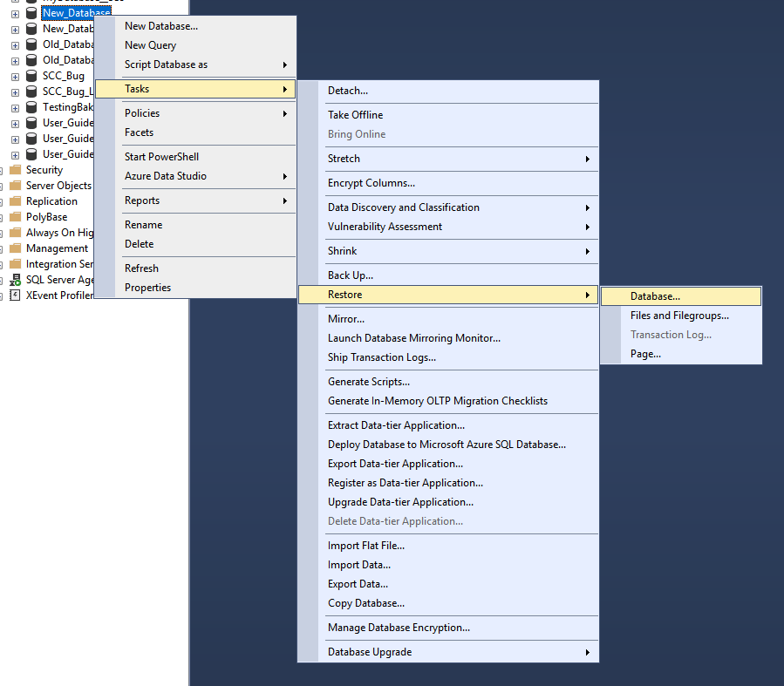Click the SCC_Bug database icon
This screenshot has height=686, width=784.
click(30, 75)
